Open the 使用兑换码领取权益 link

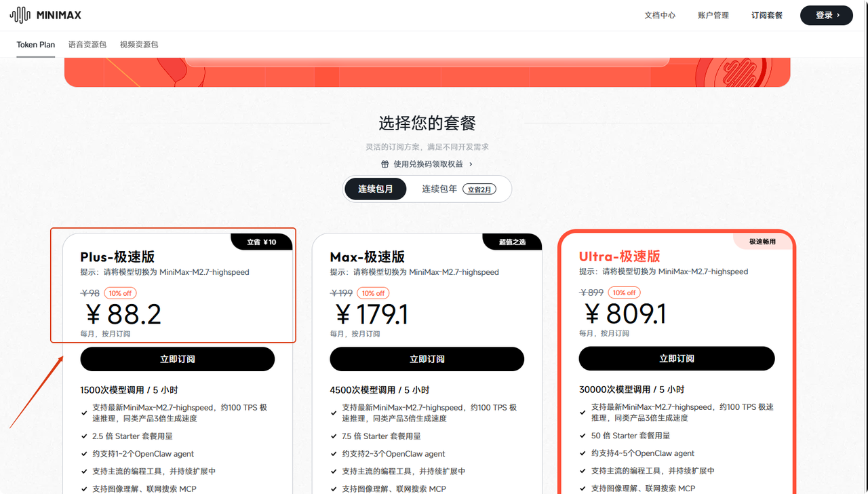point(428,164)
